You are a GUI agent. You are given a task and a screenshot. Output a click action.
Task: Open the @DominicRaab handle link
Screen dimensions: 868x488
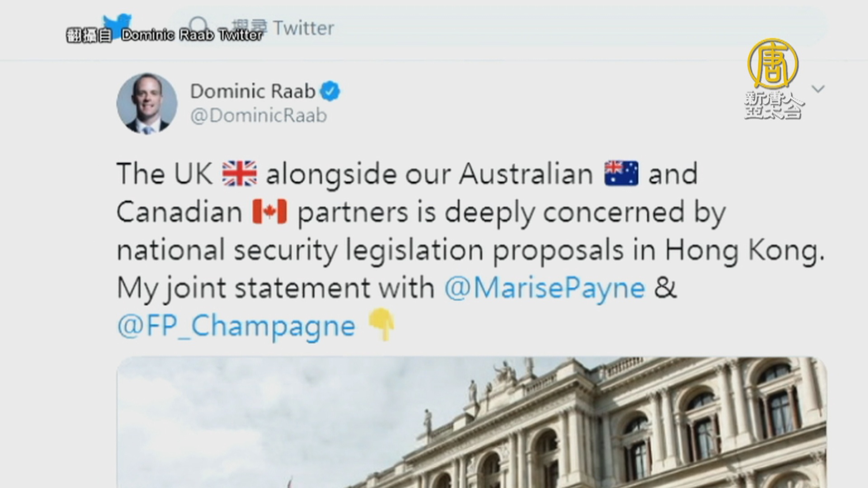[258, 116]
